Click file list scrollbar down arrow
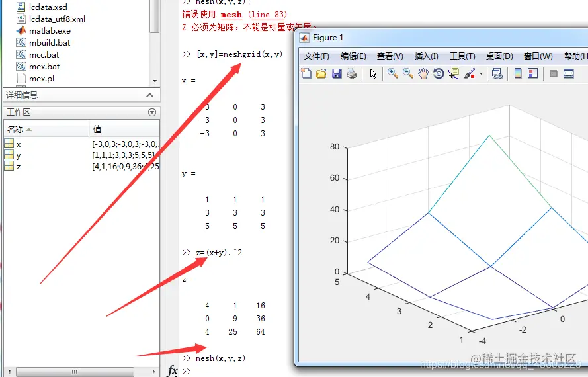Image resolution: width=588 pixels, height=377 pixels. [x=155, y=81]
